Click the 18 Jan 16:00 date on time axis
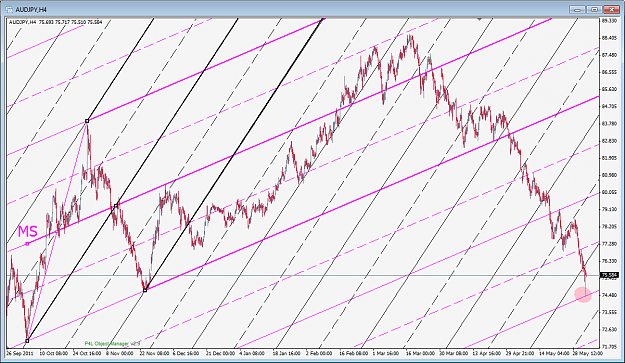 click(287, 353)
